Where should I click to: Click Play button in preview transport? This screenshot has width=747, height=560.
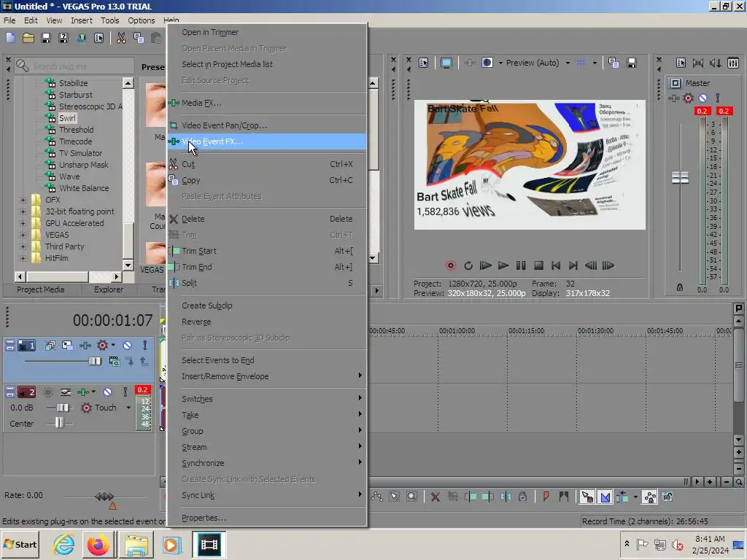click(x=503, y=265)
